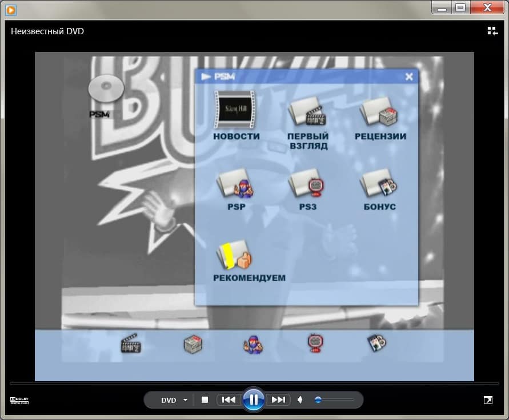Close the media player window

(487, 8)
